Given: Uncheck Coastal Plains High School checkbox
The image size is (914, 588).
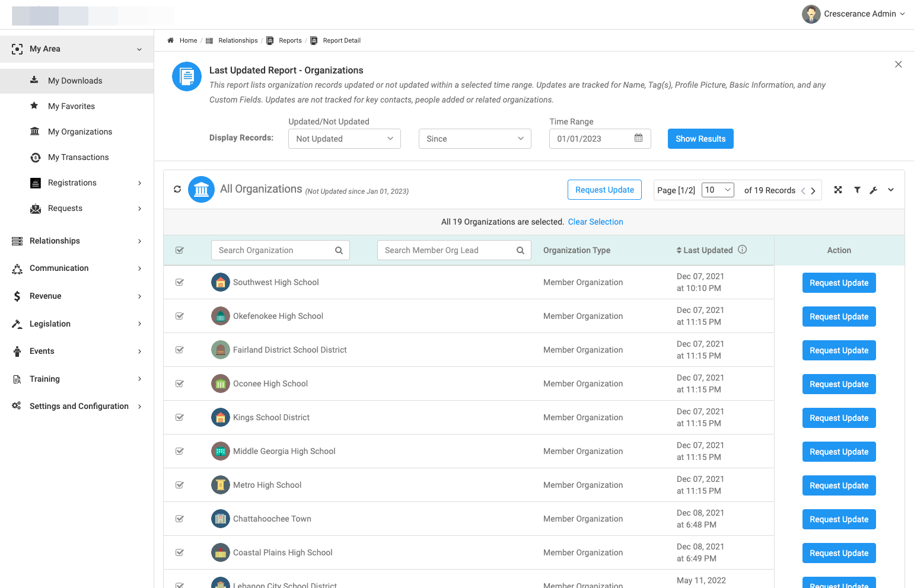Looking at the screenshot, I should 180,552.
